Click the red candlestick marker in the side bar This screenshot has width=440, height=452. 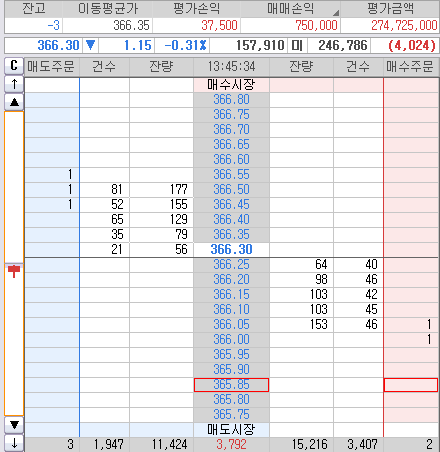[14, 271]
